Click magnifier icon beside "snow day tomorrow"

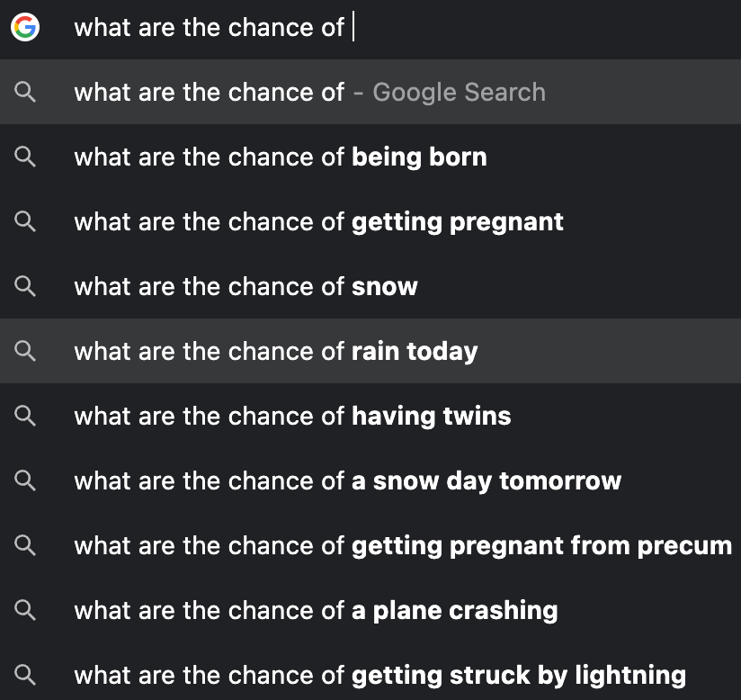(x=25, y=480)
